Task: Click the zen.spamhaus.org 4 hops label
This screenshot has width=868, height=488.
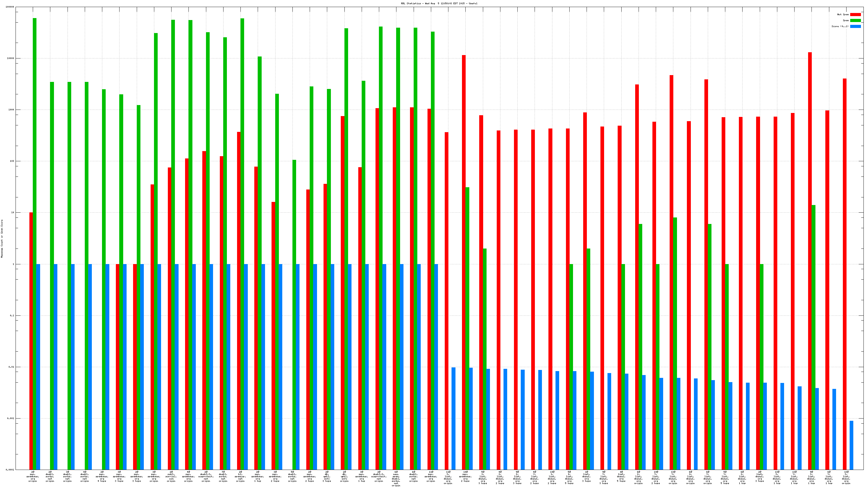Action: tap(102, 476)
